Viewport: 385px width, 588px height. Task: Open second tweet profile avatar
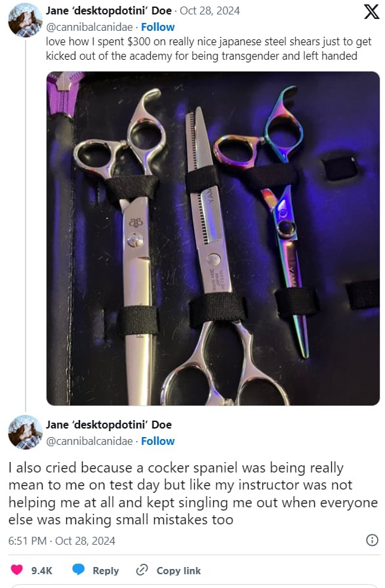click(25, 432)
